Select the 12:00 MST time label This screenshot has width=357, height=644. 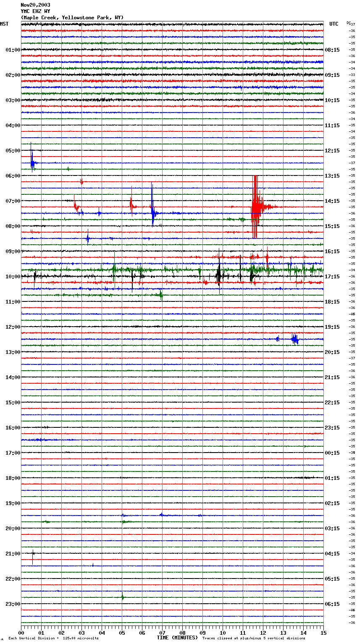13,327
